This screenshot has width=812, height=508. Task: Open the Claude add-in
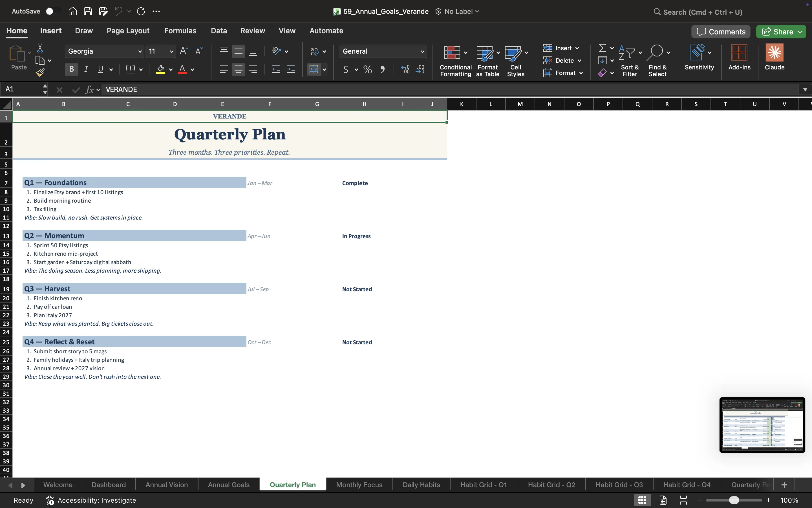[x=775, y=57]
